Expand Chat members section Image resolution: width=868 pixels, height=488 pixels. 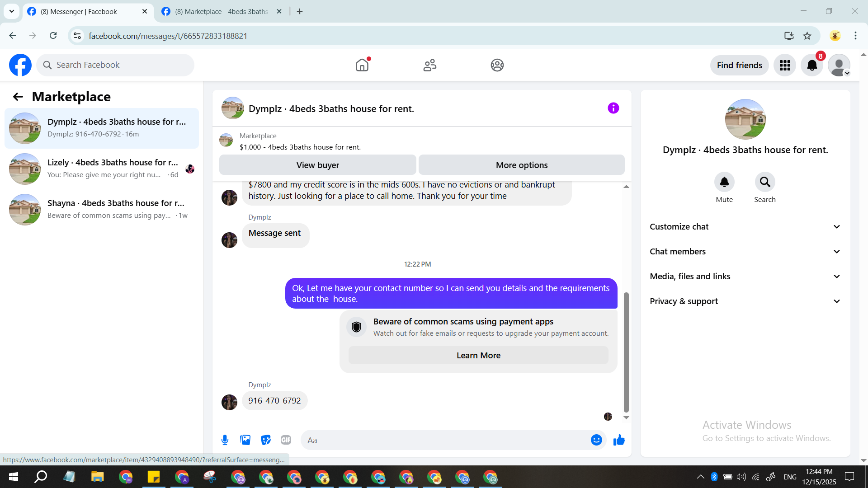pyautogui.click(x=745, y=252)
